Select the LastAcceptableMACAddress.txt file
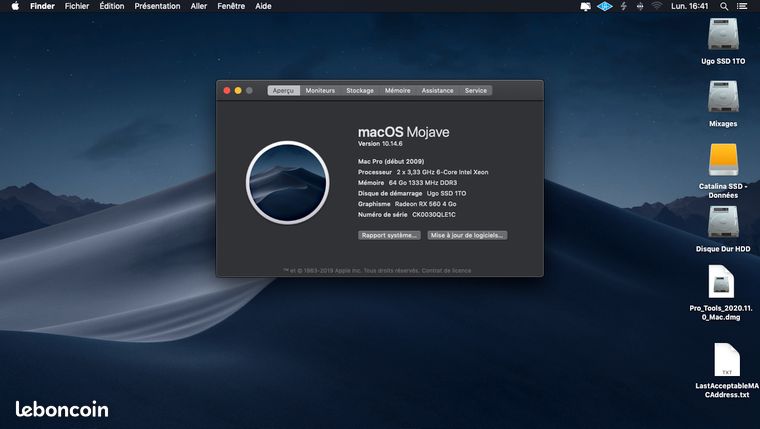760x429 pixels. click(727, 360)
